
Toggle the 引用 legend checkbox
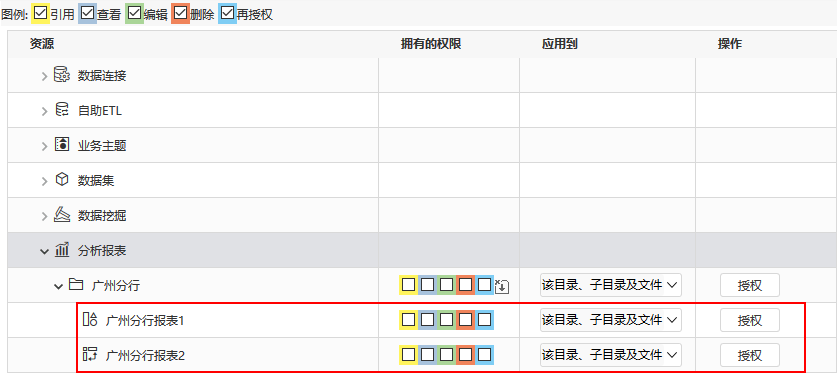tap(41, 13)
